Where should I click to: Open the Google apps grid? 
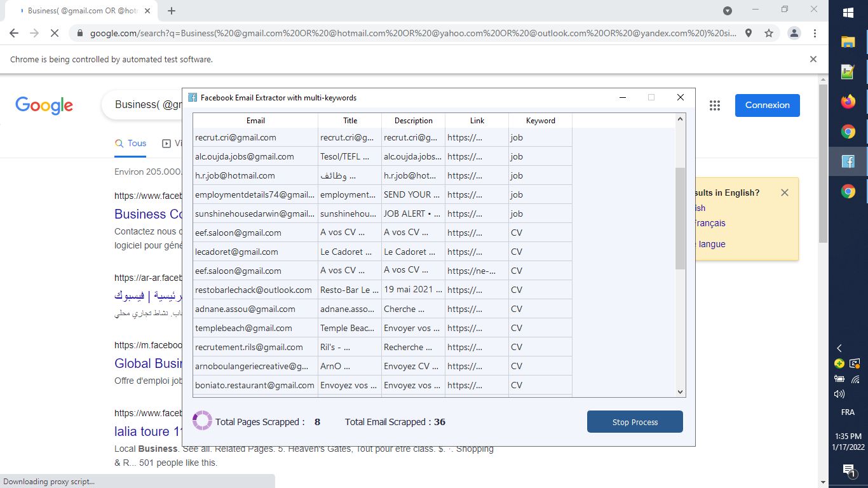pos(715,105)
